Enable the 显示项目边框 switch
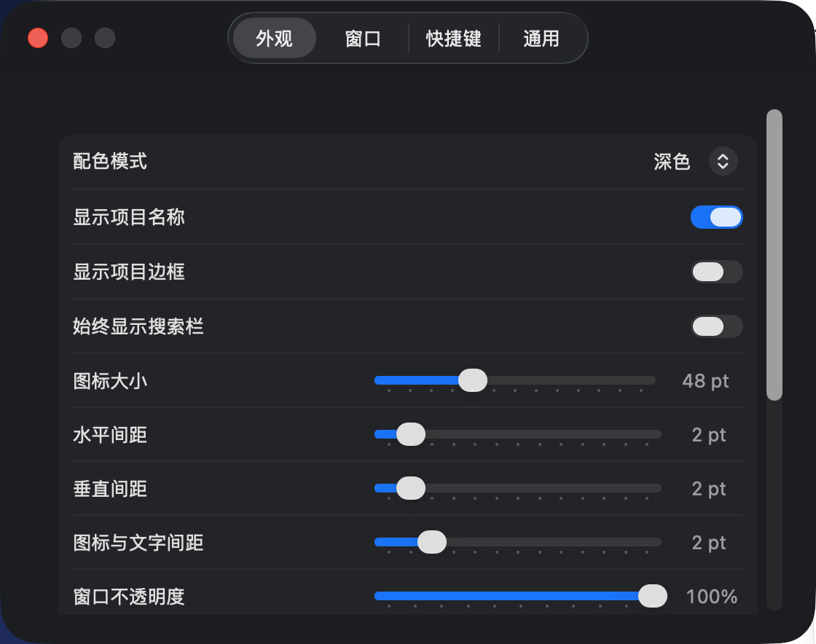This screenshot has height=644, width=816. click(x=716, y=272)
